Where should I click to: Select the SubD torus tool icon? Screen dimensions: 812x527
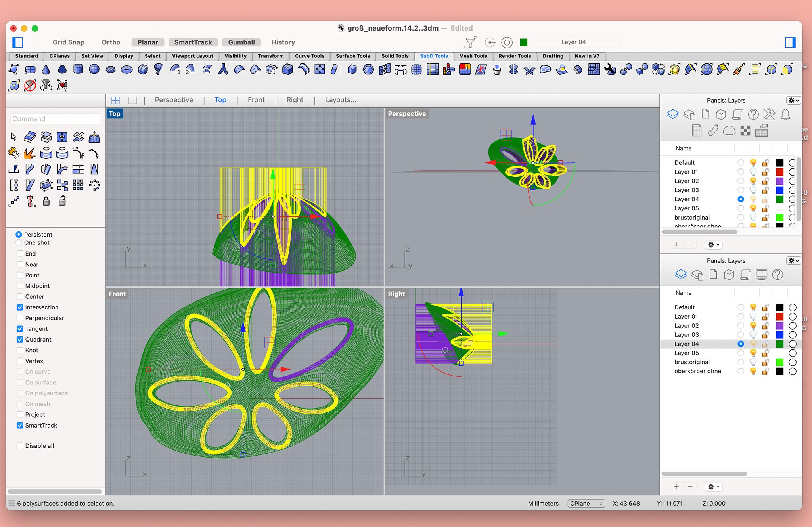(x=126, y=70)
